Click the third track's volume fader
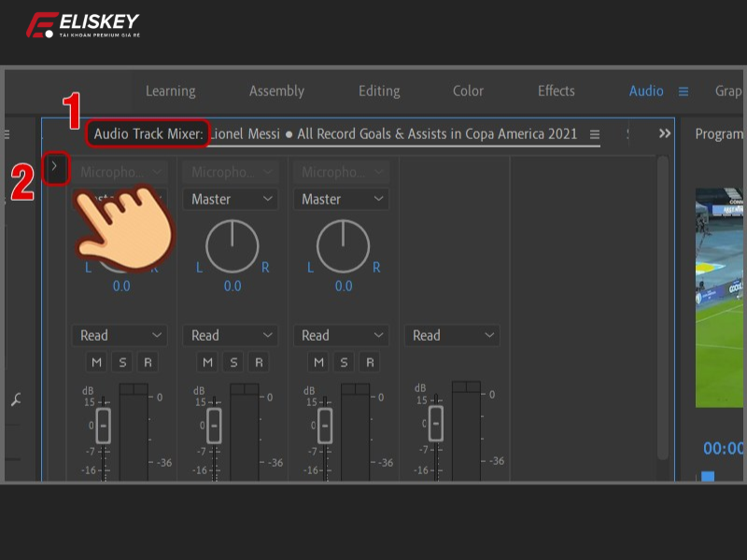747x560 pixels. point(325,425)
